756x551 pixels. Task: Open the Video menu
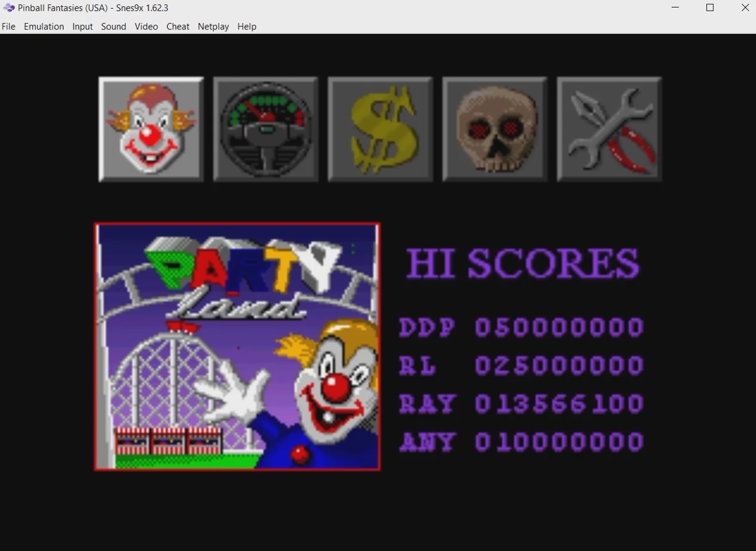147,26
